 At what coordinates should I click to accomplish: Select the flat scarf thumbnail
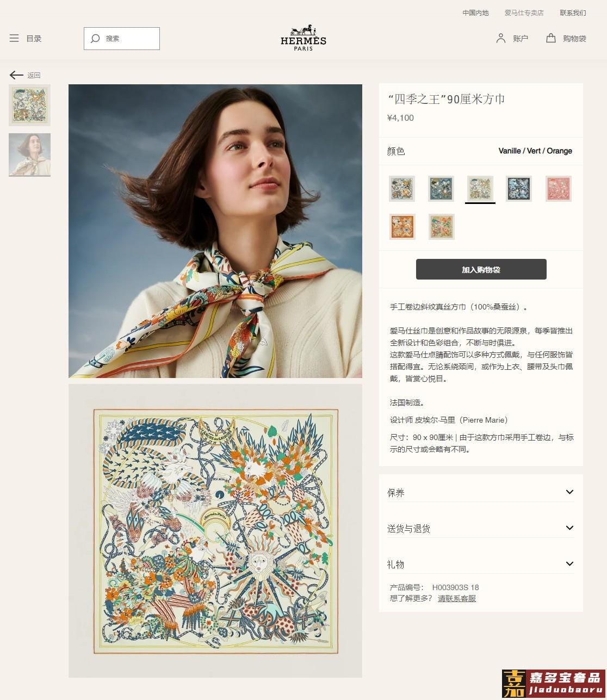click(30, 105)
